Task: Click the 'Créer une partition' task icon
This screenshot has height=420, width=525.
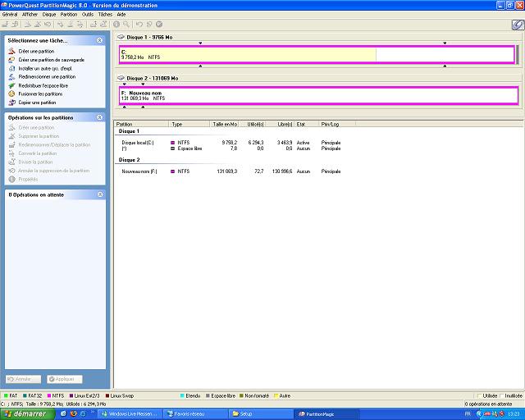Action: click(11, 51)
